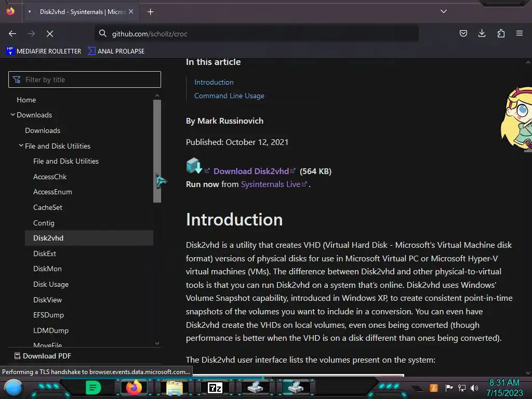The height and width of the screenshot is (399, 532).
Task: Open the green chat app in taskbar
Action: (93, 388)
